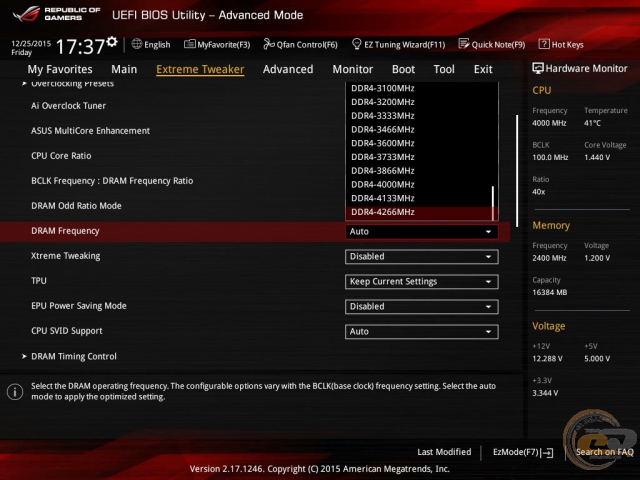This screenshot has height=480, width=640.
Task: Select DDR4-3100MHz from list
Action: click(x=382, y=88)
